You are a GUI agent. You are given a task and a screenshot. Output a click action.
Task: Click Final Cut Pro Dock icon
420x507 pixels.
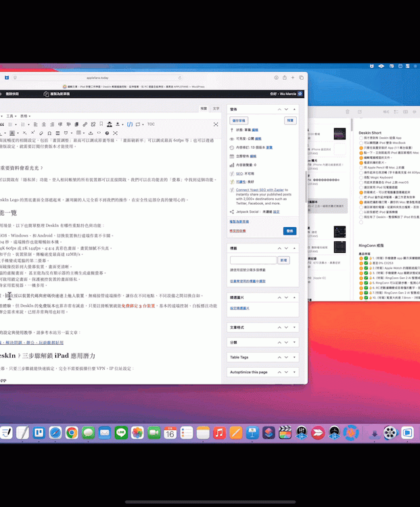pos(285,432)
